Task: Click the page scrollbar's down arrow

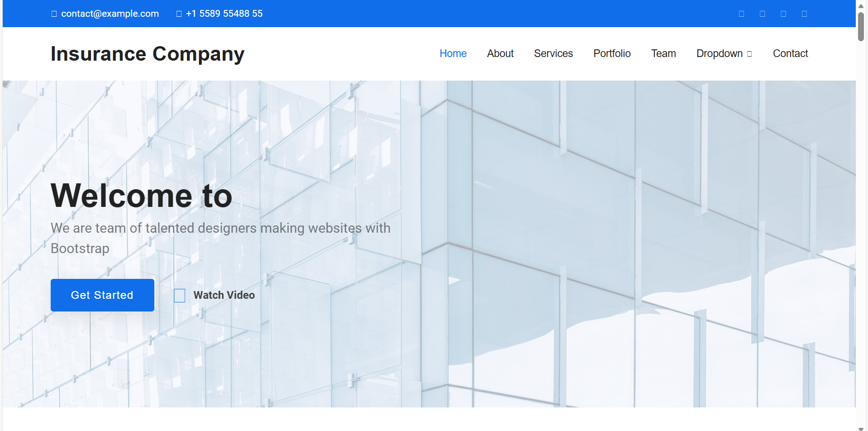Action: pos(861,428)
